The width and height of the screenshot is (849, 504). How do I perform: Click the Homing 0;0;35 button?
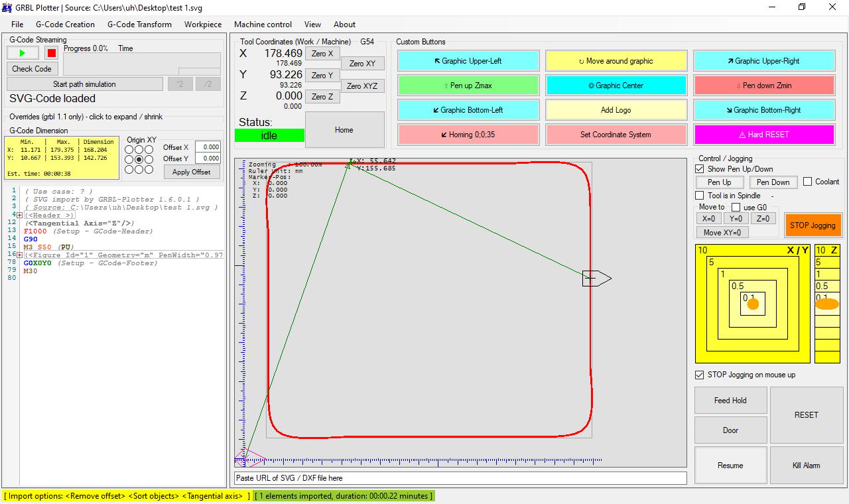point(468,135)
